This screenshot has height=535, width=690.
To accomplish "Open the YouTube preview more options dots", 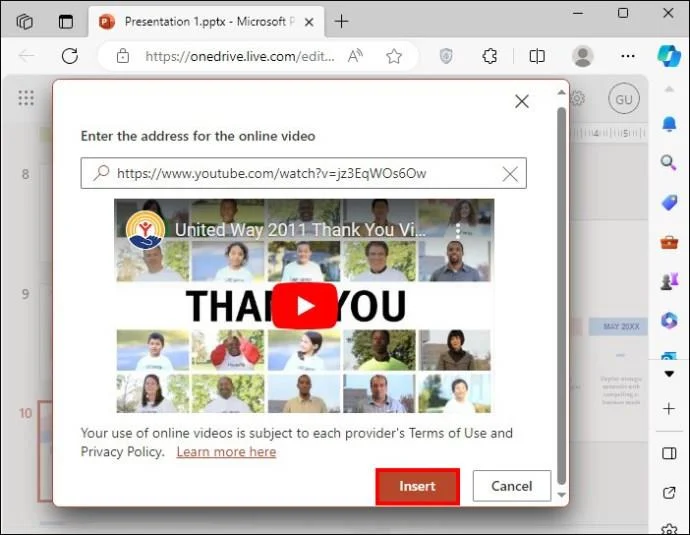I will coord(458,230).
